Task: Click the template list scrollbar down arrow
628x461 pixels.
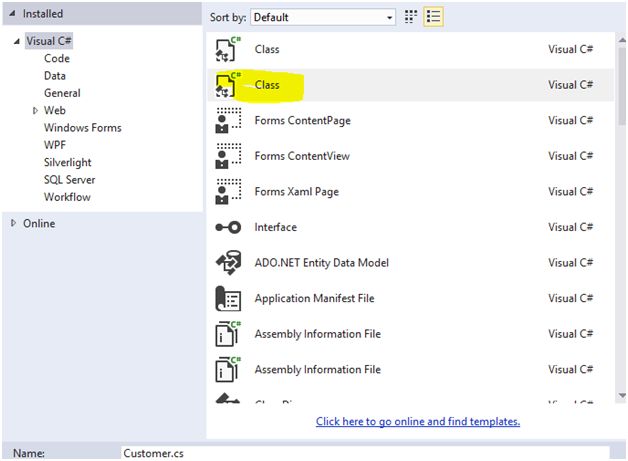Action: click(x=621, y=397)
